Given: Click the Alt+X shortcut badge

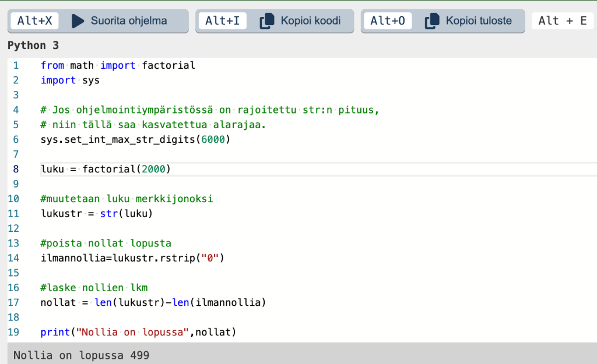Looking at the screenshot, I should (34, 21).
